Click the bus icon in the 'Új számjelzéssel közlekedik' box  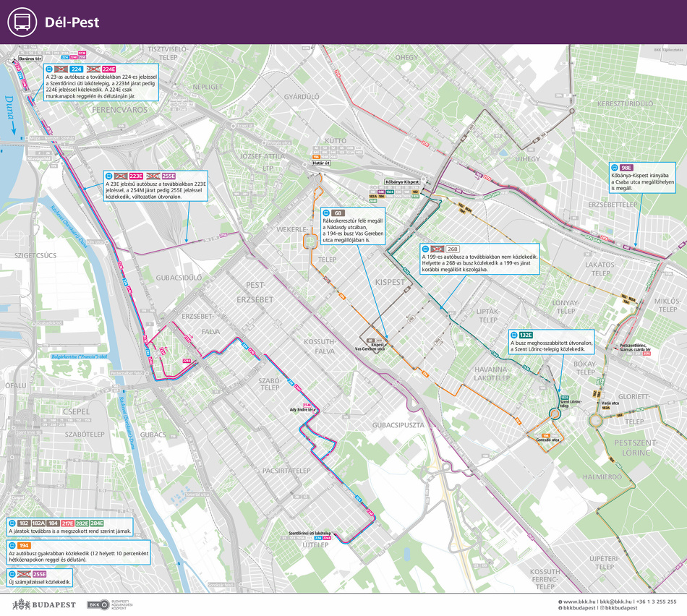12,574
